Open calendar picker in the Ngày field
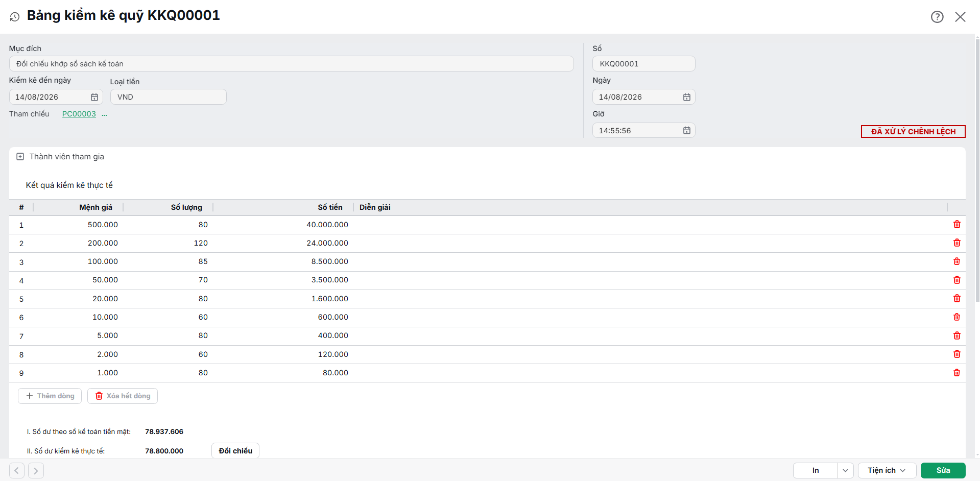Screen dimensions: 980x481 [x=687, y=97]
